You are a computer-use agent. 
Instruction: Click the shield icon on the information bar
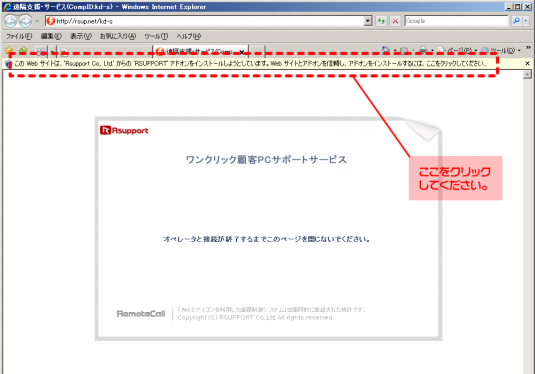pyautogui.click(x=9, y=64)
